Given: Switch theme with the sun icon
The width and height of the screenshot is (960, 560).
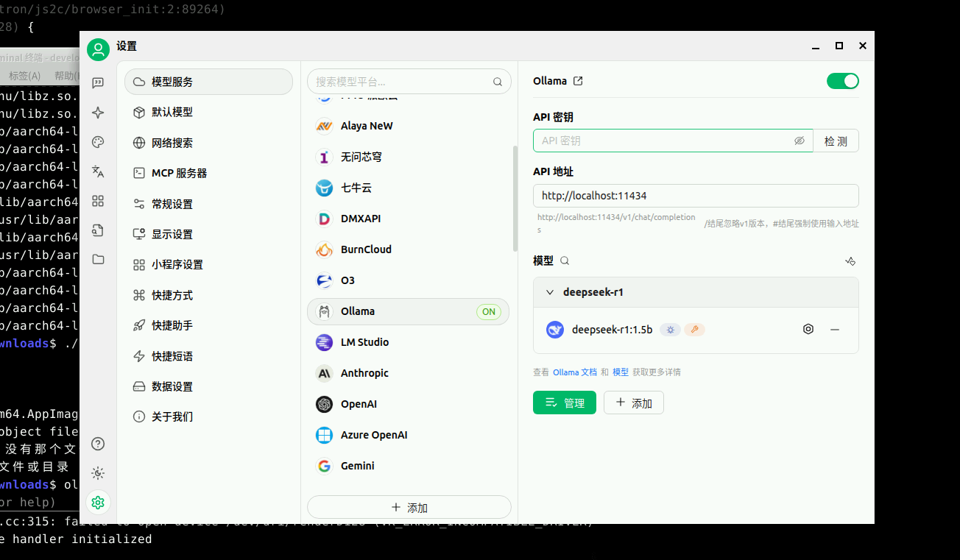Looking at the screenshot, I should [x=98, y=473].
